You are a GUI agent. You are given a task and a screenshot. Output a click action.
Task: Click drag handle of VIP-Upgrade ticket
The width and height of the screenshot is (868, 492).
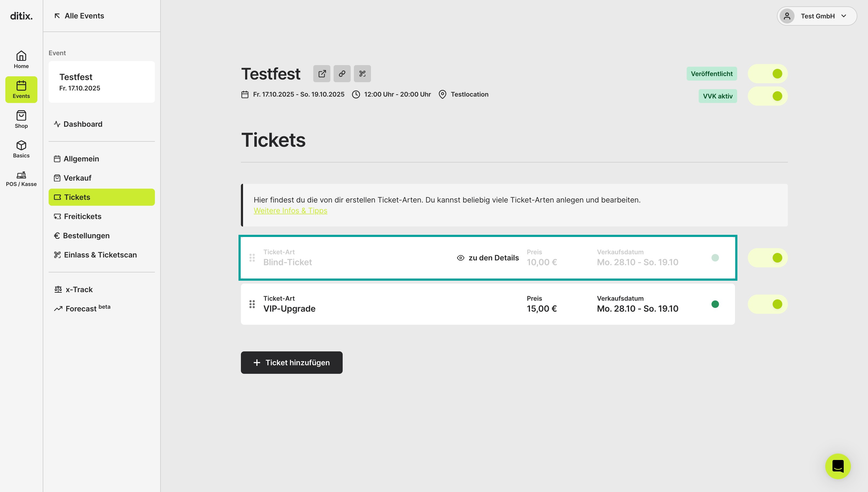(x=252, y=304)
